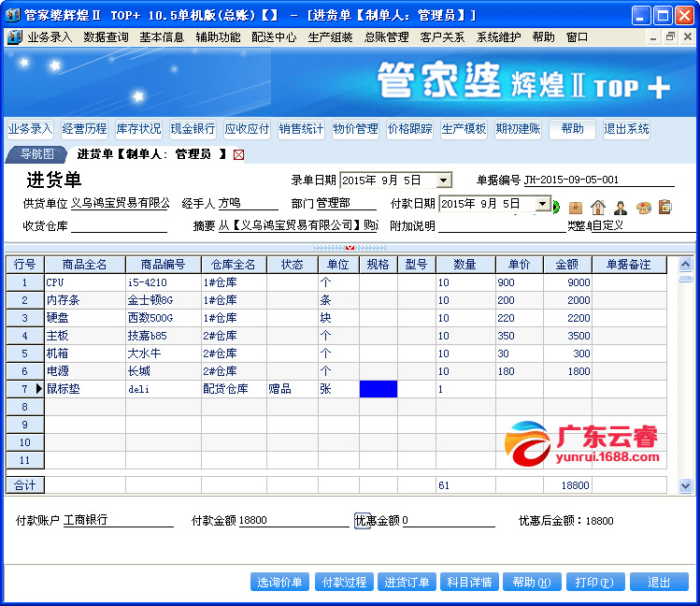Click the house icon in form header
The height and width of the screenshot is (606, 700).
[x=598, y=207]
